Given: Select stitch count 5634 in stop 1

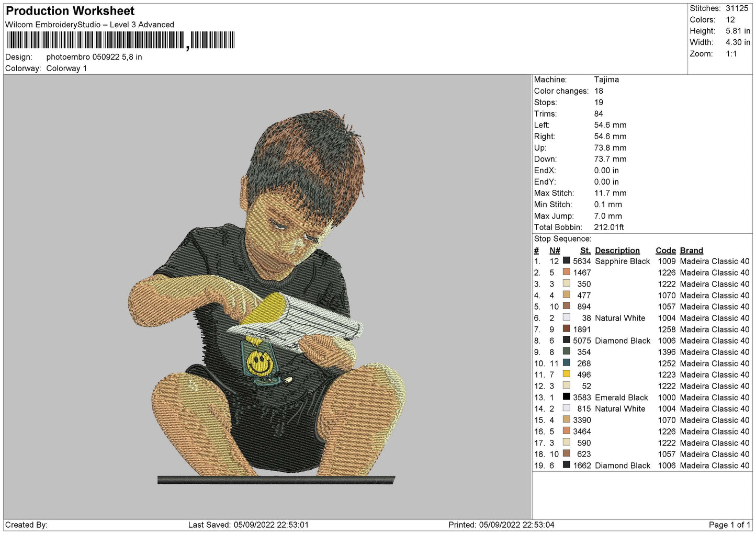Looking at the screenshot, I should coord(582,262).
